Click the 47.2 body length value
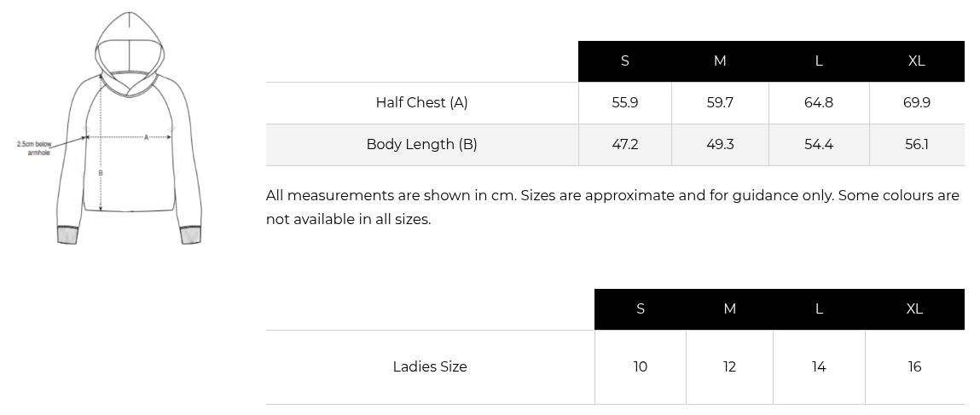Screen dimensions: 980x415 625,145
